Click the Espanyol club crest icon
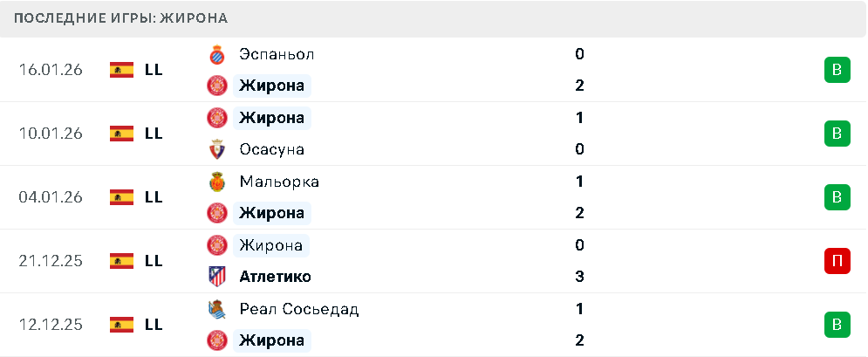 point(216,54)
